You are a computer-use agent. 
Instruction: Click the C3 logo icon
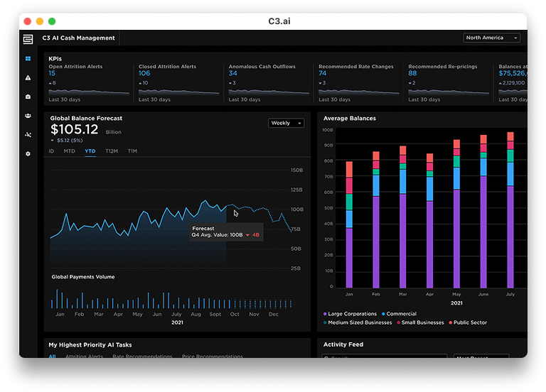[28, 39]
